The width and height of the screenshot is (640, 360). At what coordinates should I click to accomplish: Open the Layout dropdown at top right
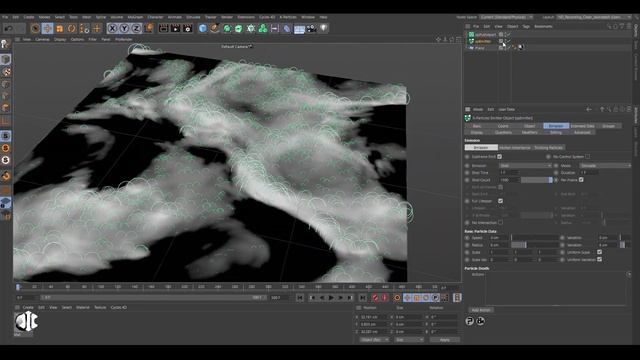pyautogui.click(x=594, y=17)
